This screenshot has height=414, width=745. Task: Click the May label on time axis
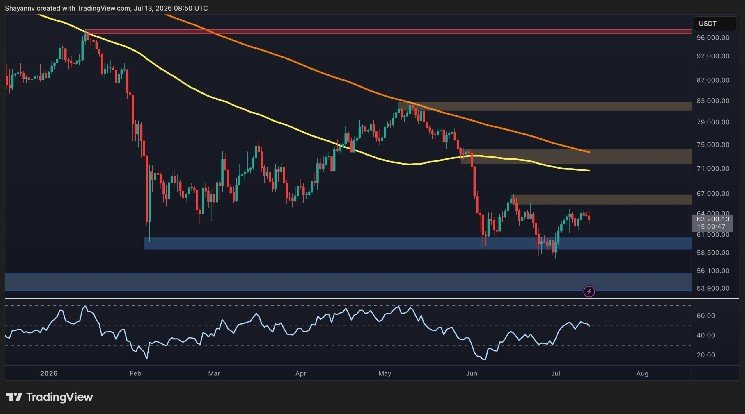click(385, 374)
